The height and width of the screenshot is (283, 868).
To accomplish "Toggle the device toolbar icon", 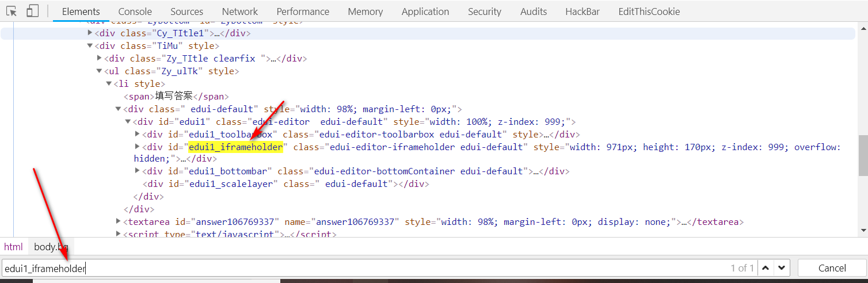I will [33, 11].
